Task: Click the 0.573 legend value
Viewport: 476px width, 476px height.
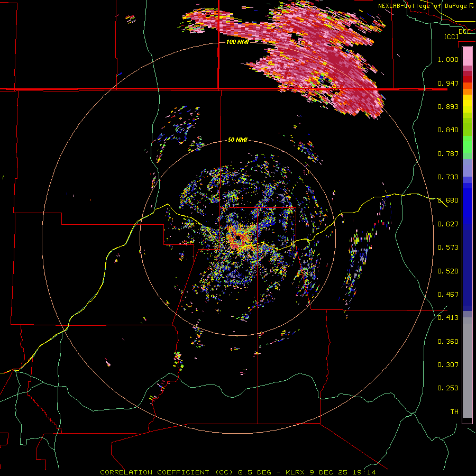Action: tap(448, 248)
